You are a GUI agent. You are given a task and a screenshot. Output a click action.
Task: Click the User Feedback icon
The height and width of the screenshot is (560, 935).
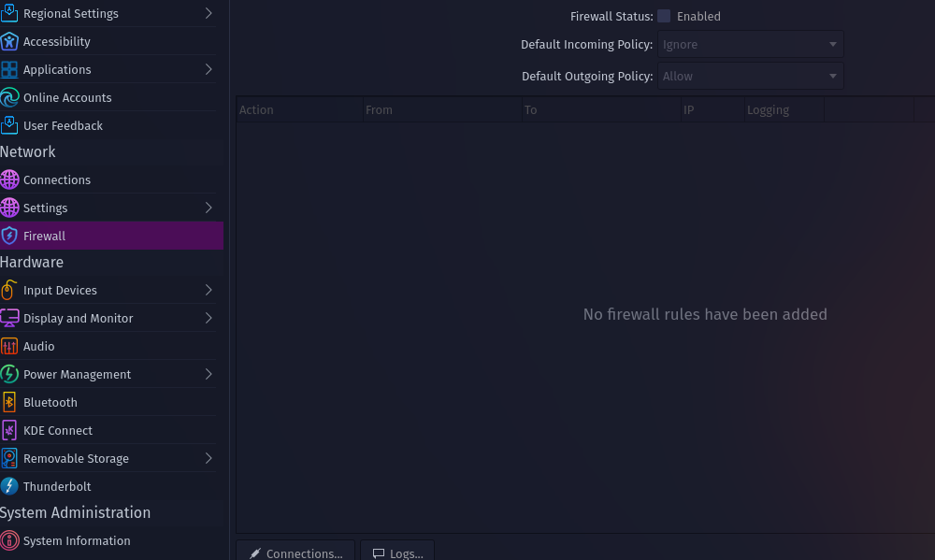click(9, 125)
